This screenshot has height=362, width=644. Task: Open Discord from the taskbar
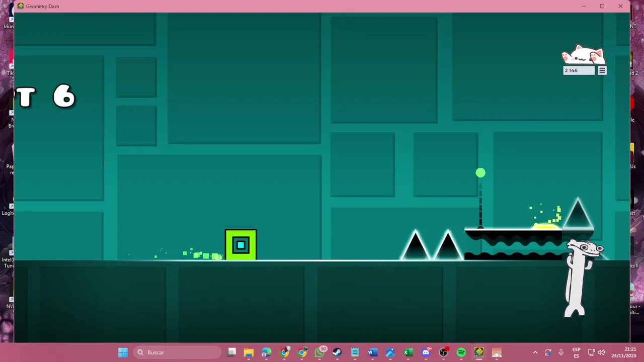point(426,352)
